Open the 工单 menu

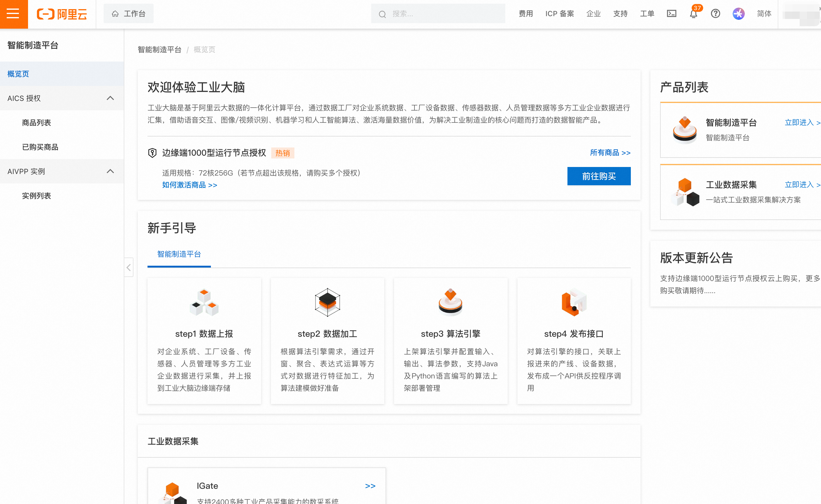pyautogui.click(x=647, y=14)
